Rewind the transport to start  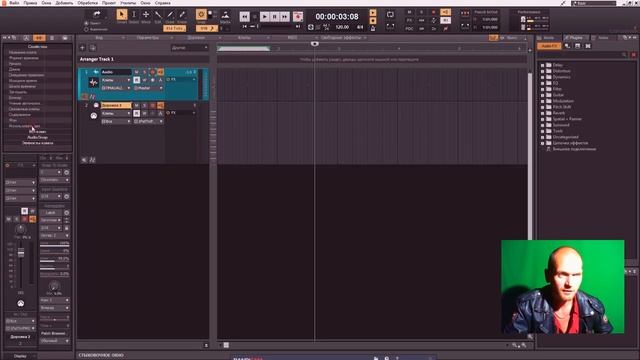coord(244,16)
